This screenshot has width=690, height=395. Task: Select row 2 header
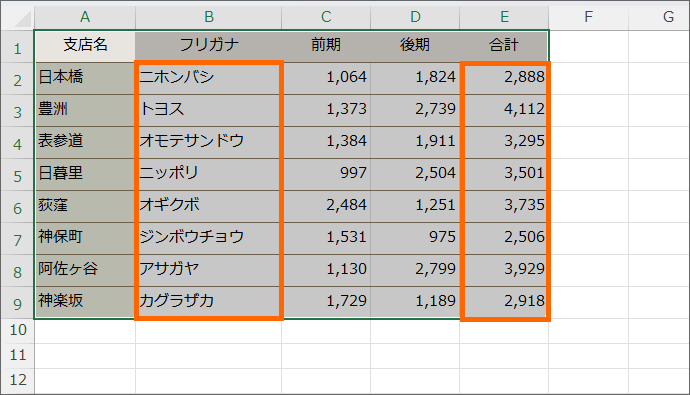tap(18, 79)
